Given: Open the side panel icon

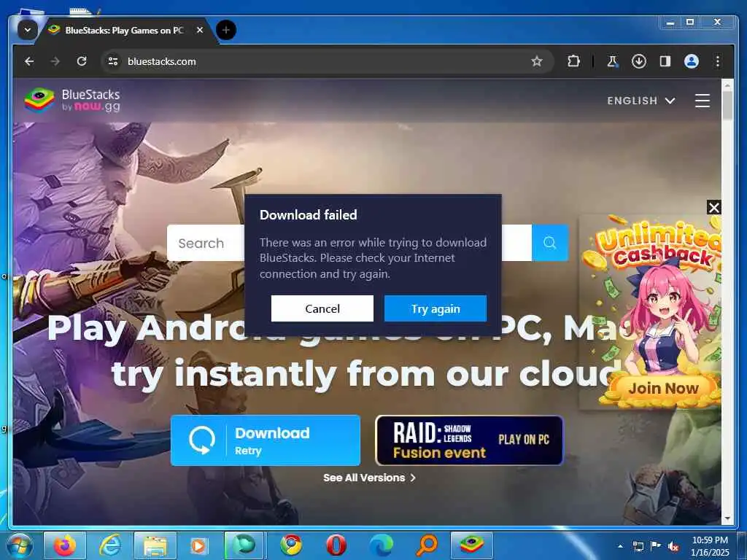Looking at the screenshot, I should point(665,61).
